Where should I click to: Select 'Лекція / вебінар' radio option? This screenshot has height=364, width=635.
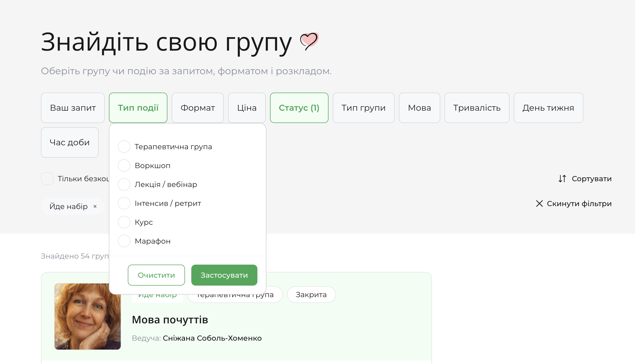pyautogui.click(x=124, y=184)
